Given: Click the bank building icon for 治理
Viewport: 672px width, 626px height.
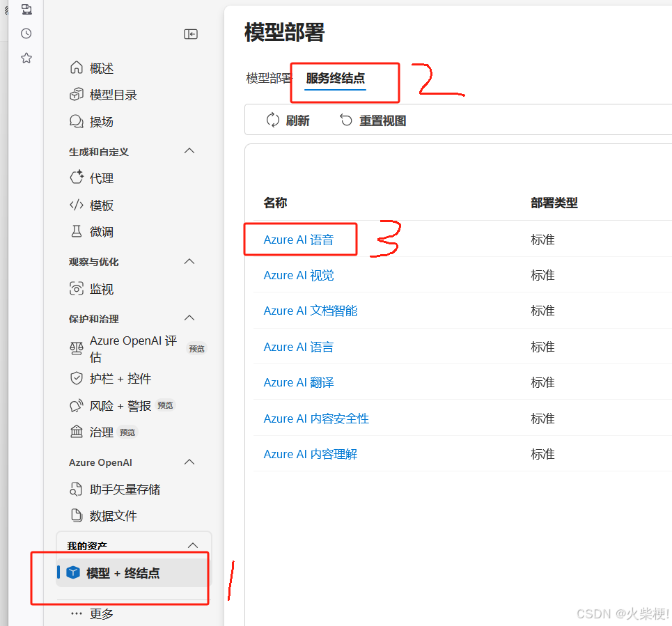Looking at the screenshot, I should coord(77,432).
